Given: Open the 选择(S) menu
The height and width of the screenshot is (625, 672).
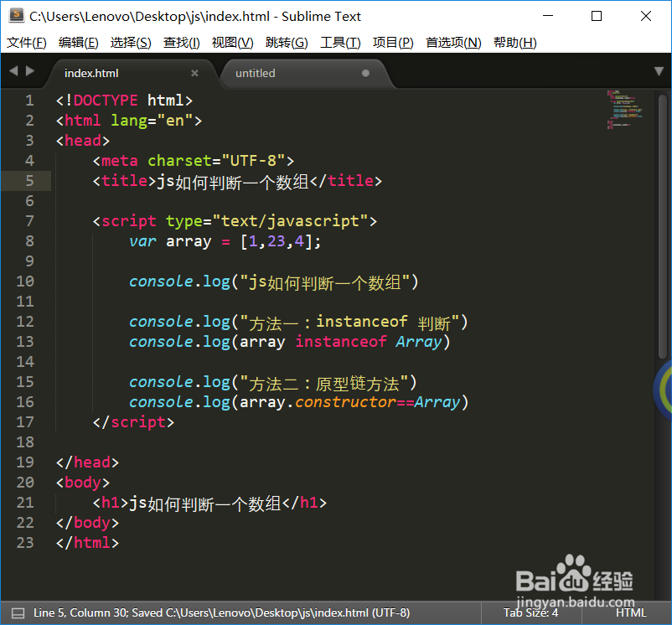Looking at the screenshot, I should (x=131, y=43).
